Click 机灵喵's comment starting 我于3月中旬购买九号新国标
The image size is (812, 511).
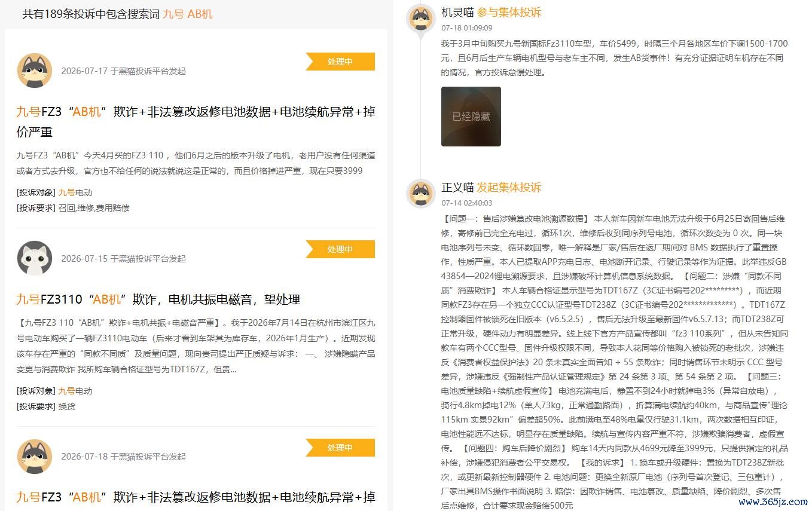point(615,58)
